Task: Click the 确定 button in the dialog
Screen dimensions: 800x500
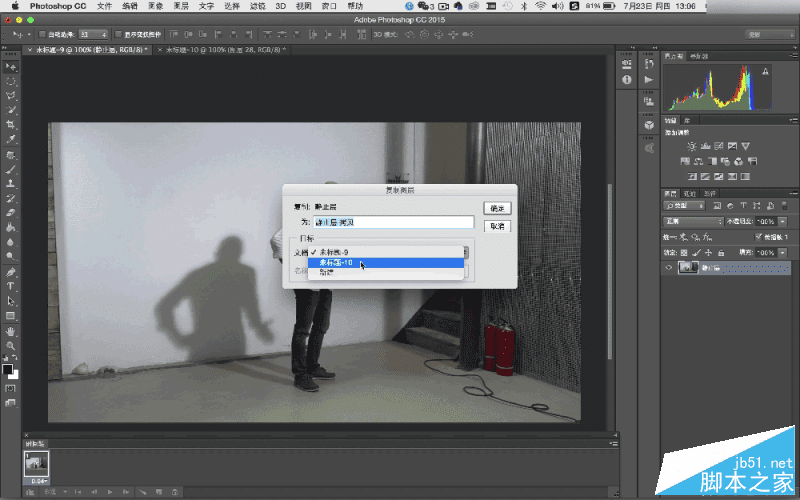Action: (x=498, y=208)
